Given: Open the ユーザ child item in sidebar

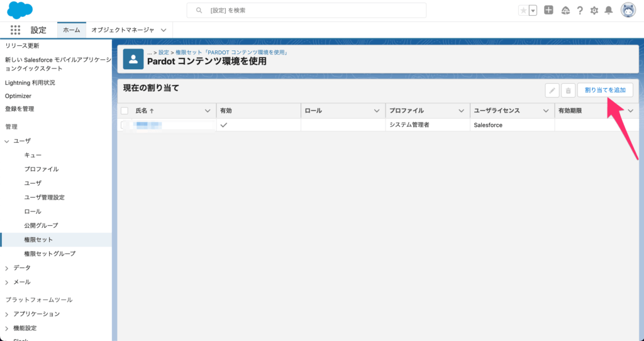Looking at the screenshot, I should tap(33, 183).
